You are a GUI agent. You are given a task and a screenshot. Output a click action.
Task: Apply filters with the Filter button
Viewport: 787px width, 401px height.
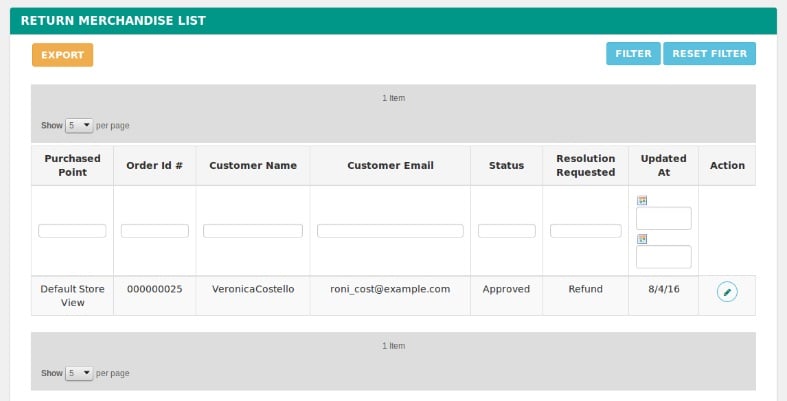point(633,54)
